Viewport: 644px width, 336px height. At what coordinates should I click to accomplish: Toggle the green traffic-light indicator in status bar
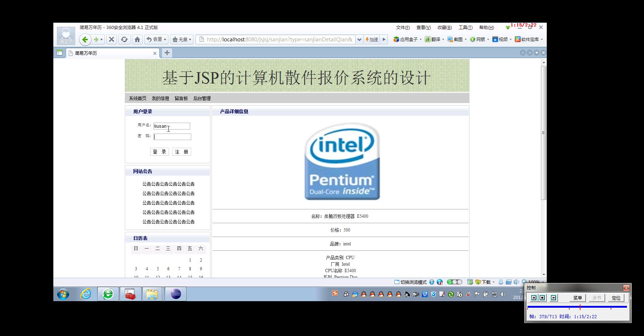[x=455, y=282]
